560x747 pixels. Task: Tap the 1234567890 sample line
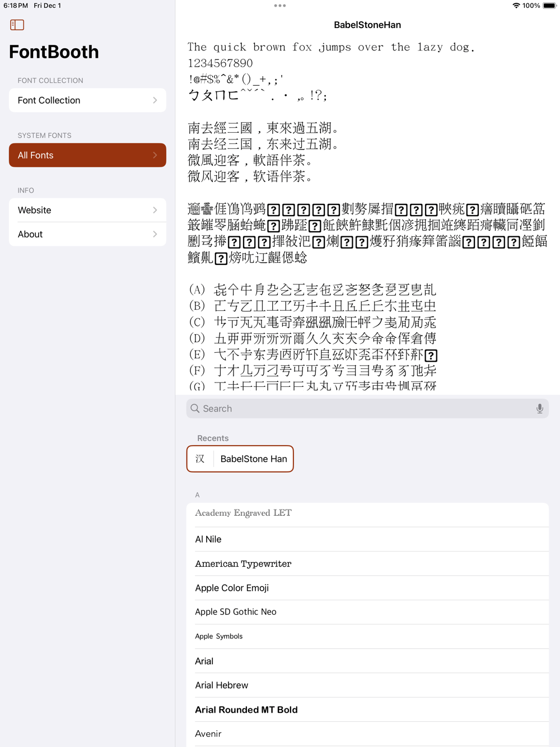220,63
